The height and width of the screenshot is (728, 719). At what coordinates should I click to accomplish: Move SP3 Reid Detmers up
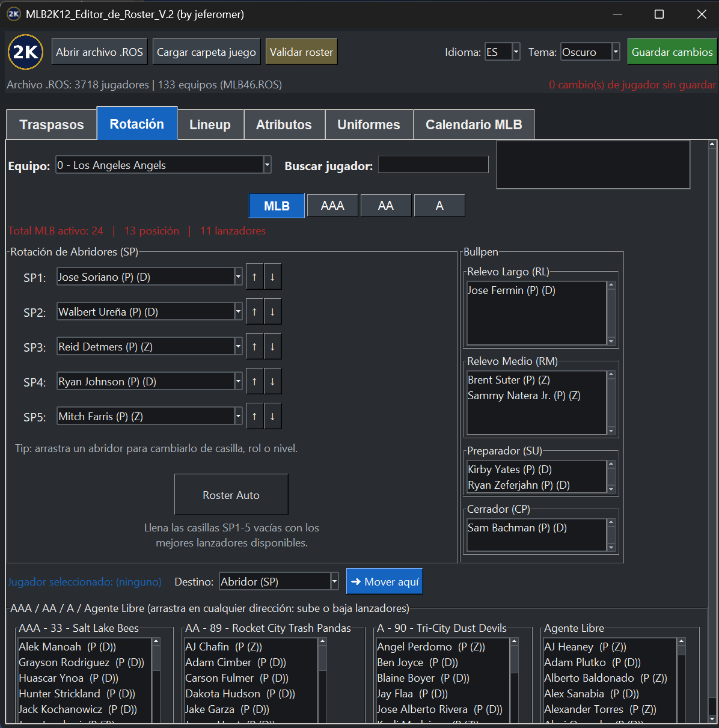(x=254, y=346)
